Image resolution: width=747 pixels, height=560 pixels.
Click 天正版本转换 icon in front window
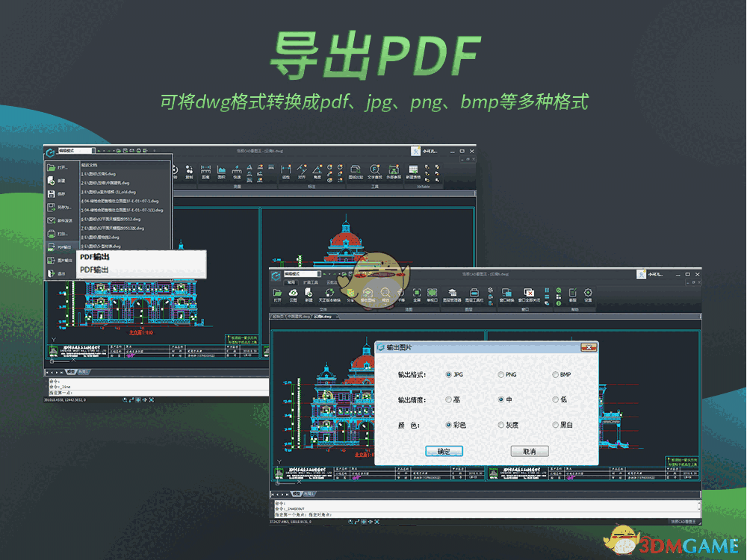pos(329,295)
